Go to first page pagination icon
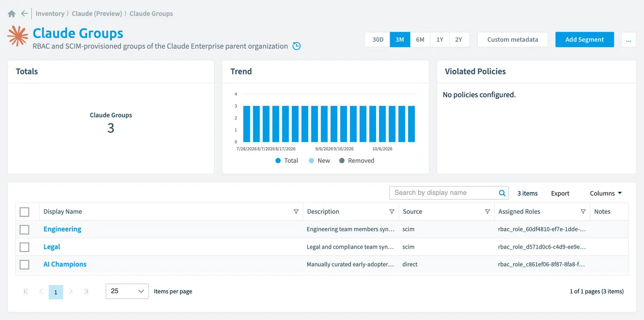The width and height of the screenshot is (644, 320). coord(26,291)
